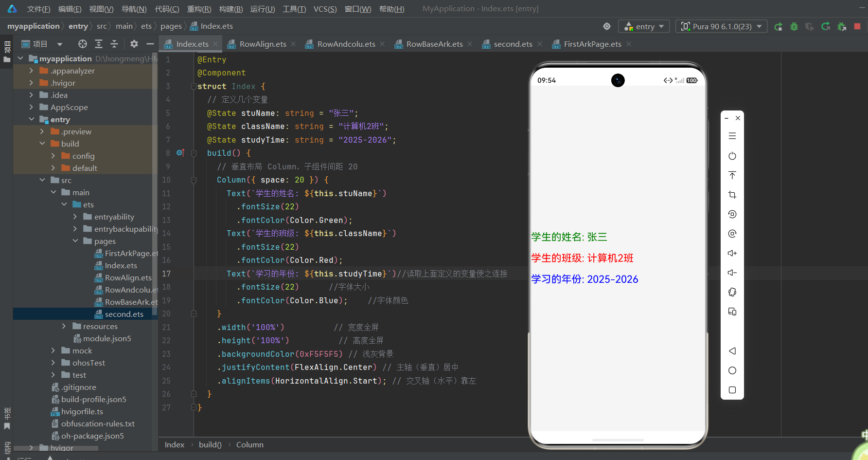This screenshot has width=868, height=460.
Task: Select second.ets in the project tree
Action: tap(124, 314)
